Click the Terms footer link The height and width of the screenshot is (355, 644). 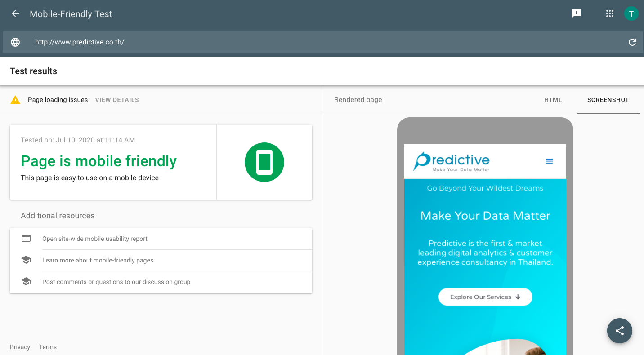tap(48, 347)
